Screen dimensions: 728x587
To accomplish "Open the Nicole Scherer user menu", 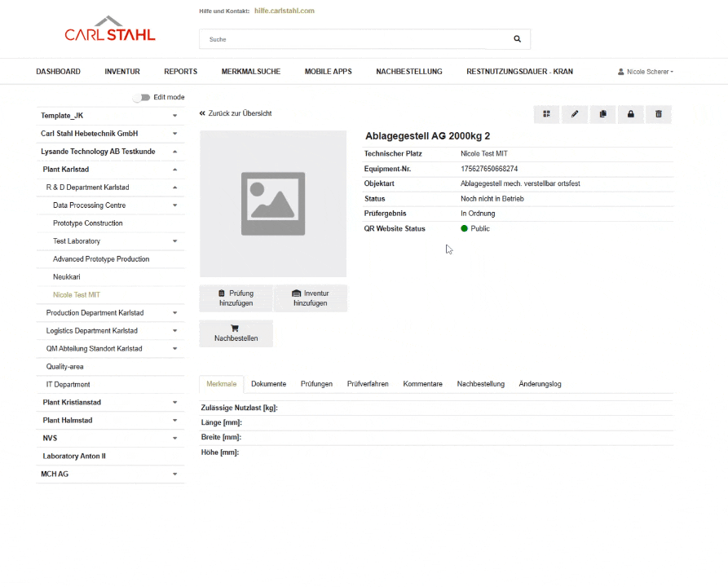I will click(x=646, y=72).
